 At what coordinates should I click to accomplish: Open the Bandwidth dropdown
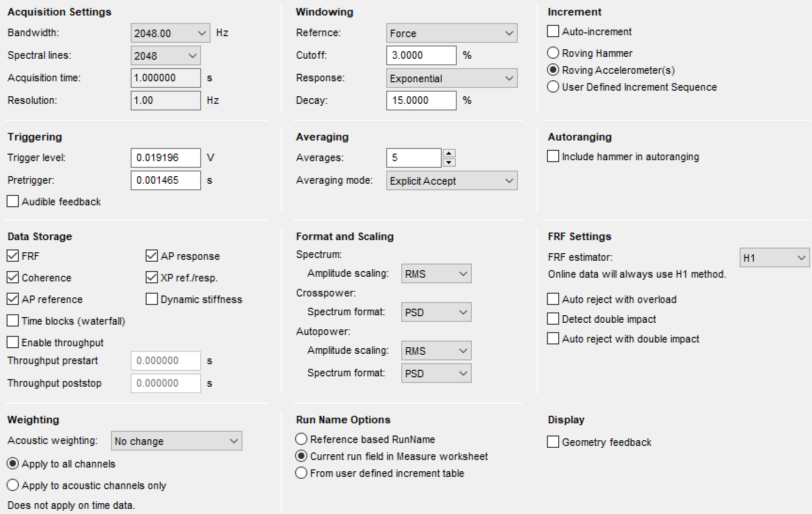pos(170,33)
